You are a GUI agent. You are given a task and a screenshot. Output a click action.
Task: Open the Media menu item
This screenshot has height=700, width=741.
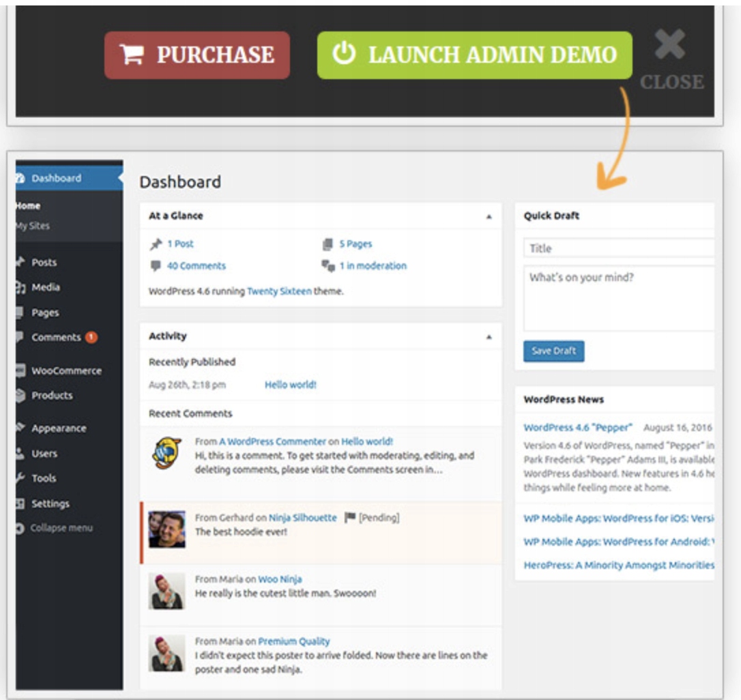[x=45, y=287]
